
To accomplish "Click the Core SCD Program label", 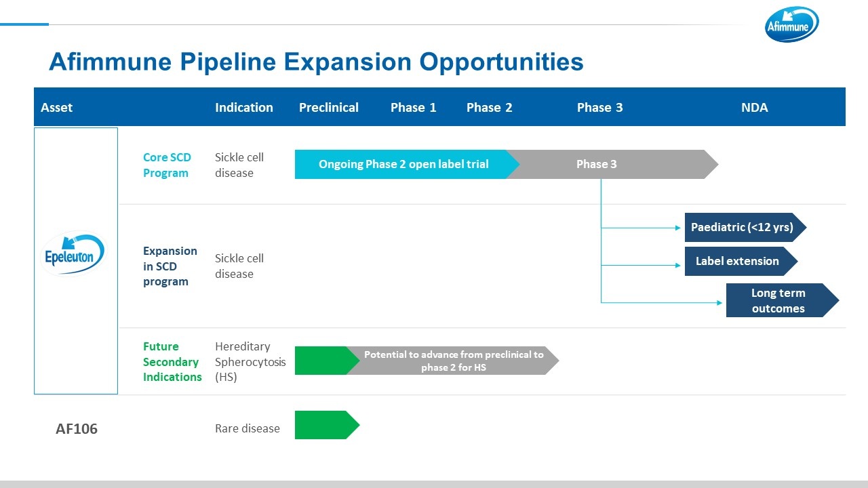I will (167, 165).
